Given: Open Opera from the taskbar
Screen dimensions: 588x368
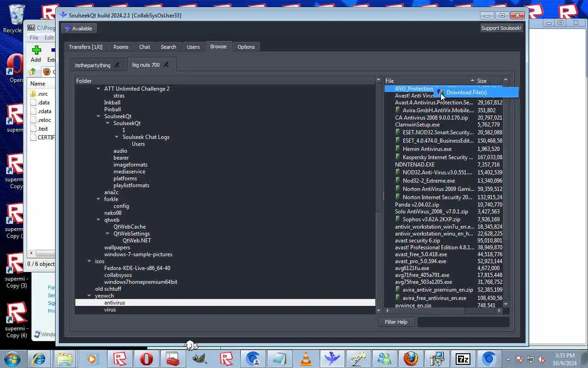Looking at the screenshot, I should [x=147, y=359].
